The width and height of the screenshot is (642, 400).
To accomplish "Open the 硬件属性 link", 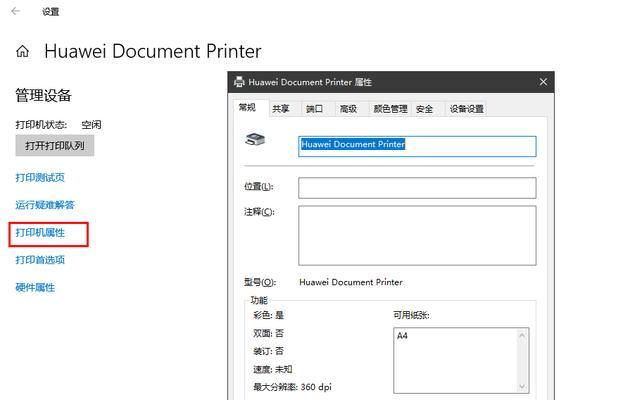I will [35, 287].
